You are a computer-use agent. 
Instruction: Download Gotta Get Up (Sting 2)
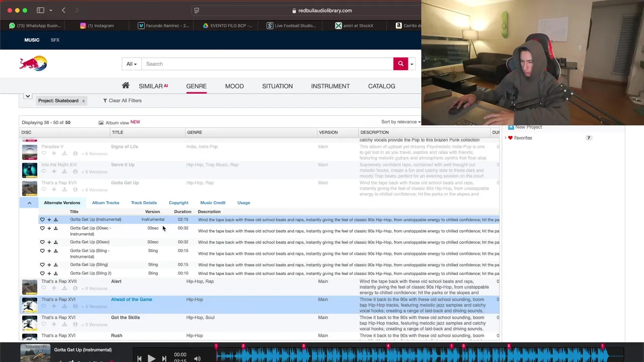pyautogui.click(x=56, y=274)
